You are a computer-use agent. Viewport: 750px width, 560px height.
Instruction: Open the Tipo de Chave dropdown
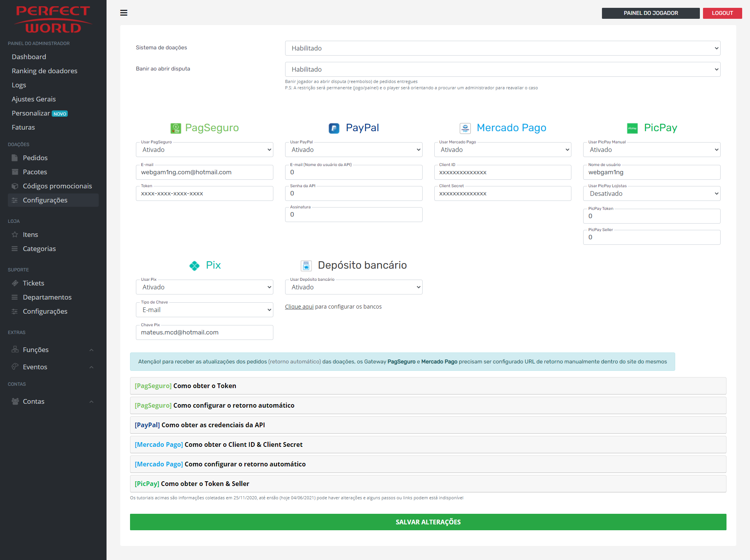click(204, 310)
